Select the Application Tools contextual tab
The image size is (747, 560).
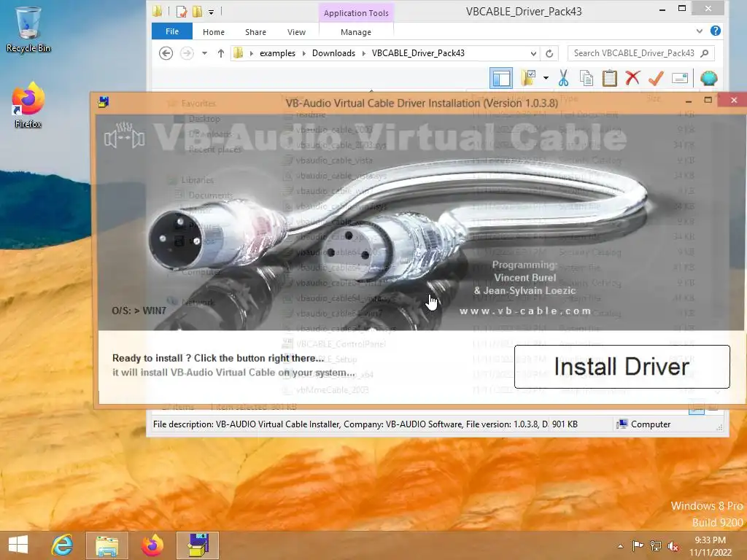coord(356,13)
